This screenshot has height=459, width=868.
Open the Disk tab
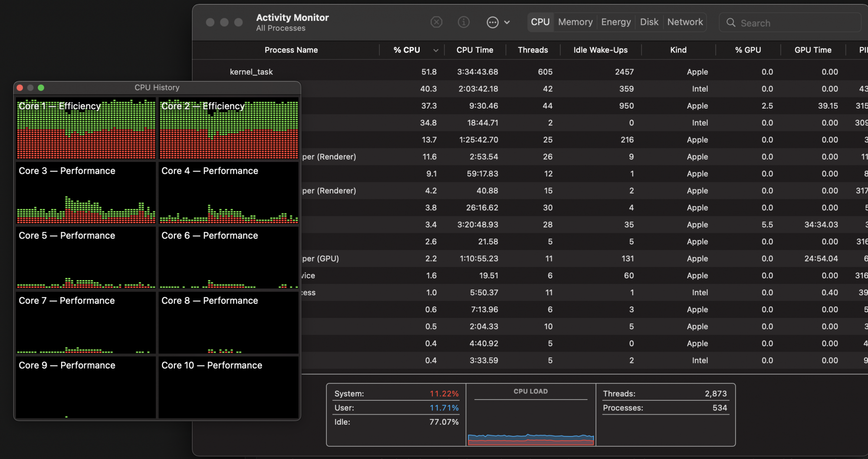pyautogui.click(x=649, y=22)
